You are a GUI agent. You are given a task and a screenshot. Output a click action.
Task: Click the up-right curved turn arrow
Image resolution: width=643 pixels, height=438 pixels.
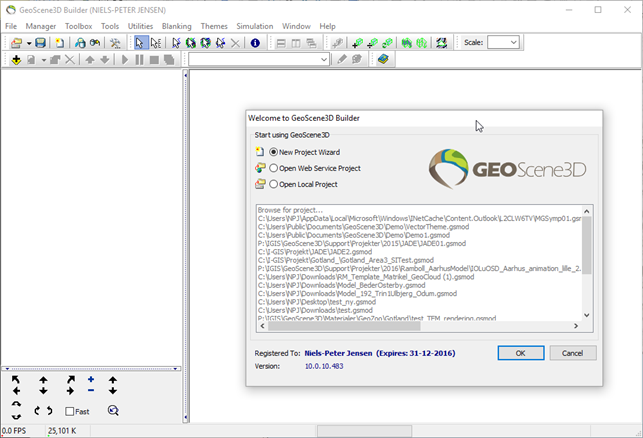click(x=71, y=379)
